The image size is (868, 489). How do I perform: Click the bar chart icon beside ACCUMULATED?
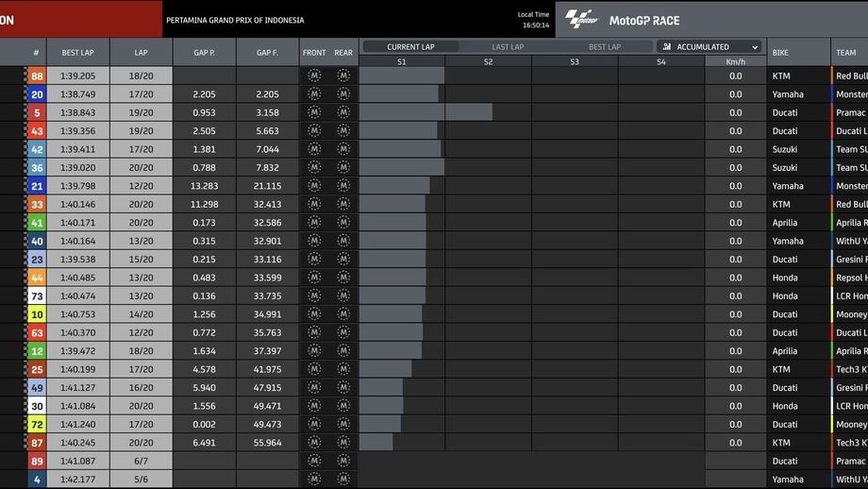(x=666, y=46)
